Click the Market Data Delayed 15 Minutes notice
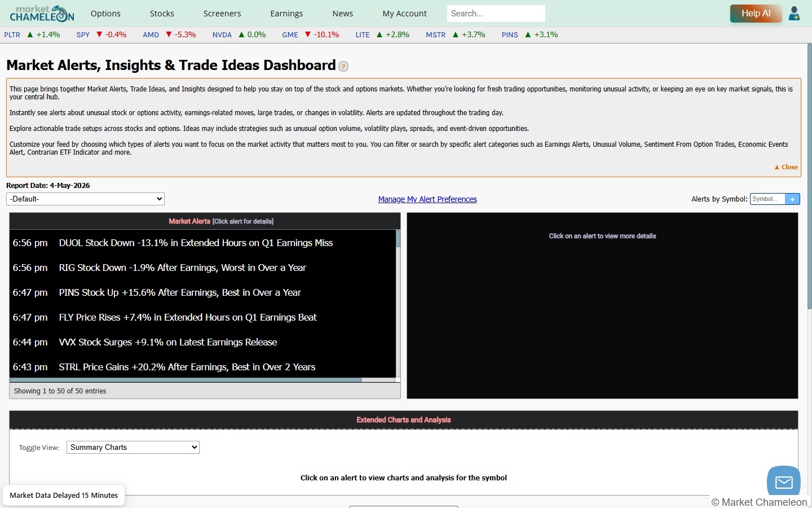 64,495
